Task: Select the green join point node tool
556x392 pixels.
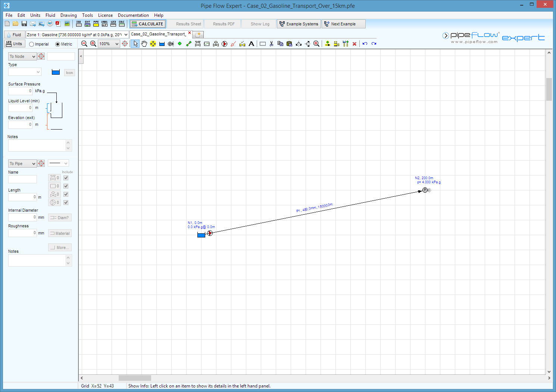Action: point(179,44)
